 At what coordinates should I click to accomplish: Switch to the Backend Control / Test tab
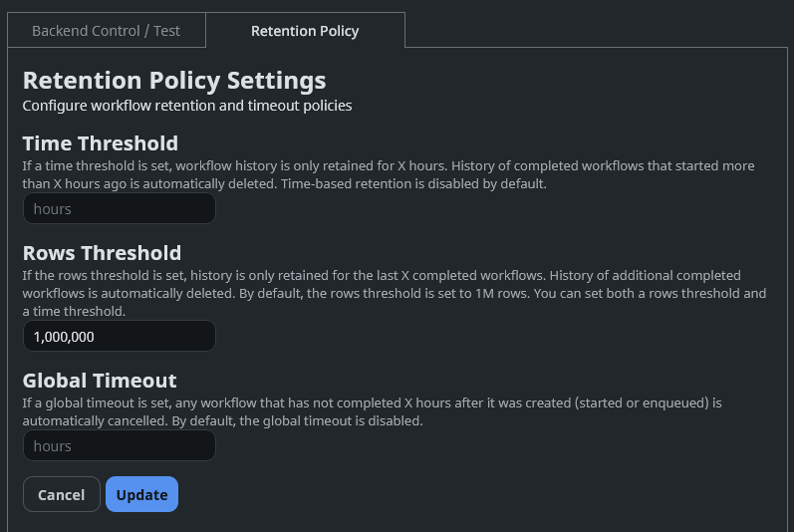pyautogui.click(x=106, y=31)
